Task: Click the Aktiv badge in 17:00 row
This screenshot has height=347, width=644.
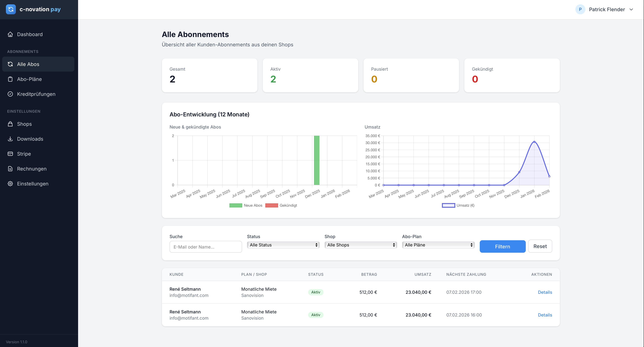Action: coord(315,292)
